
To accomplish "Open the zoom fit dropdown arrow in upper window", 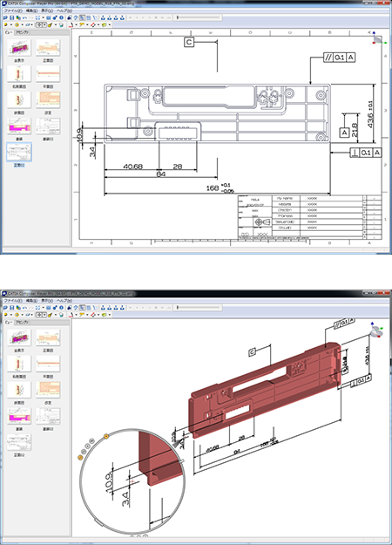I will 43,17.
